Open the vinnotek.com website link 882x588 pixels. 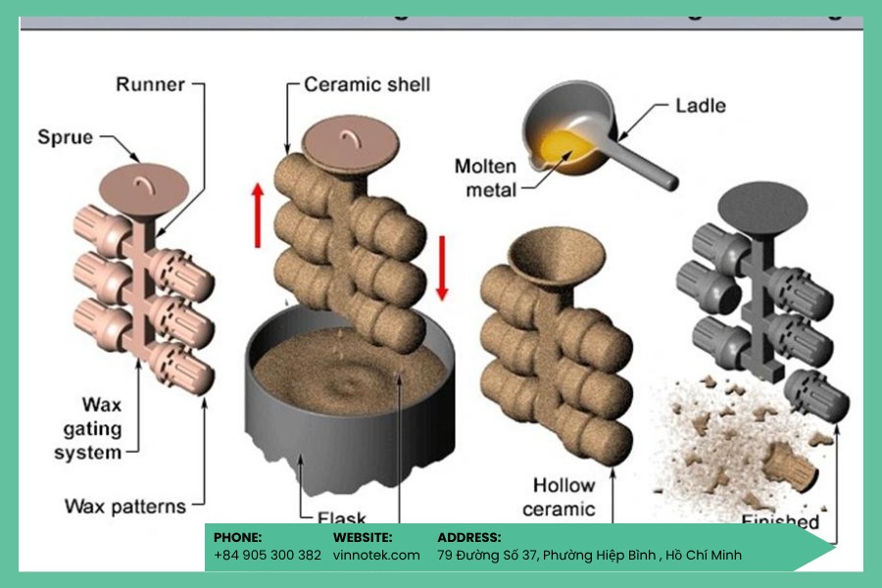pyautogui.click(x=376, y=556)
